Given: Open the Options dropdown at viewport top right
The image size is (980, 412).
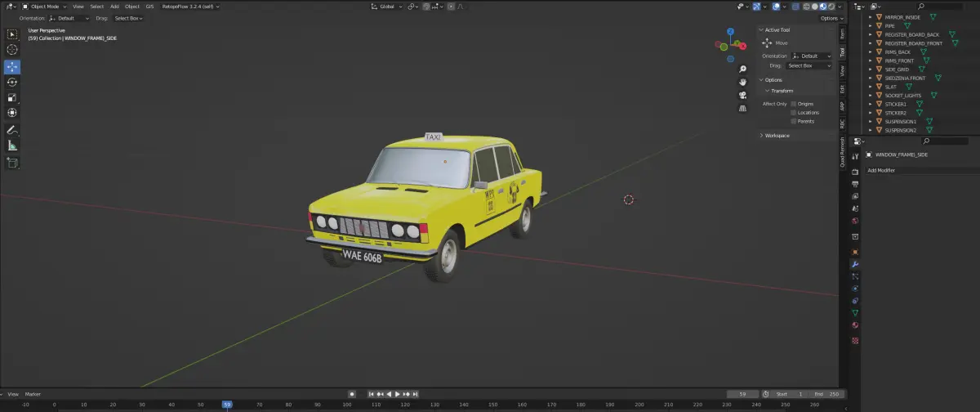Looking at the screenshot, I should point(830,18).
